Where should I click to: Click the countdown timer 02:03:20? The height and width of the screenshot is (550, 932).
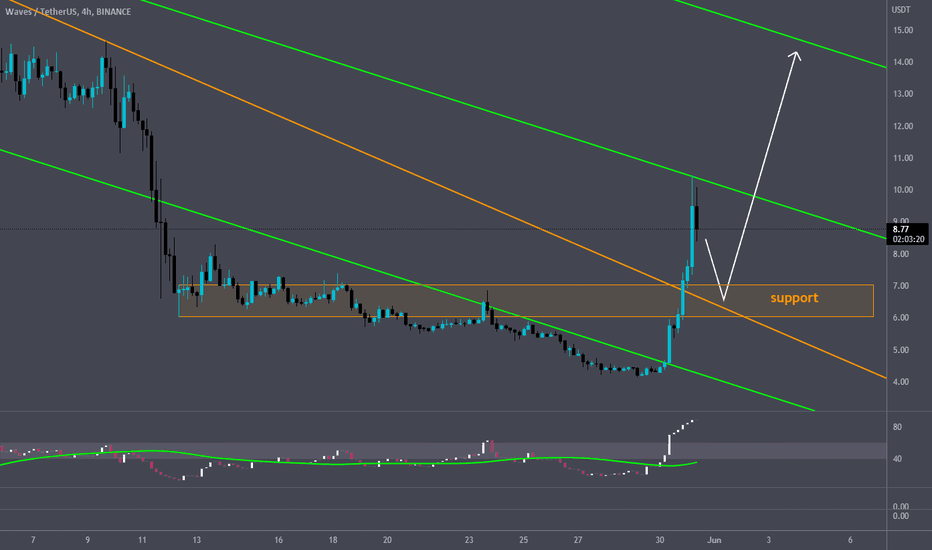pos(908,239)
